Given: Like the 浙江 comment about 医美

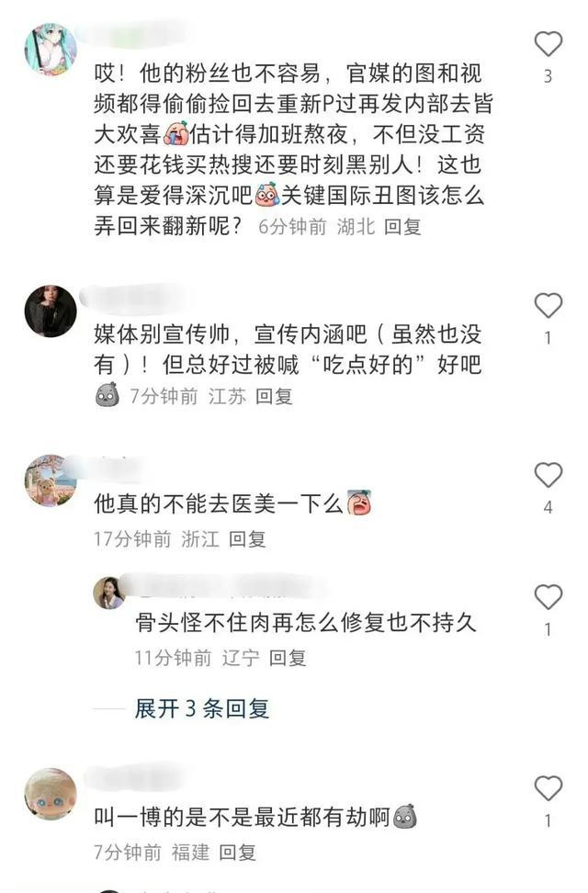Looking at the screenshot, I should (548, 475).
